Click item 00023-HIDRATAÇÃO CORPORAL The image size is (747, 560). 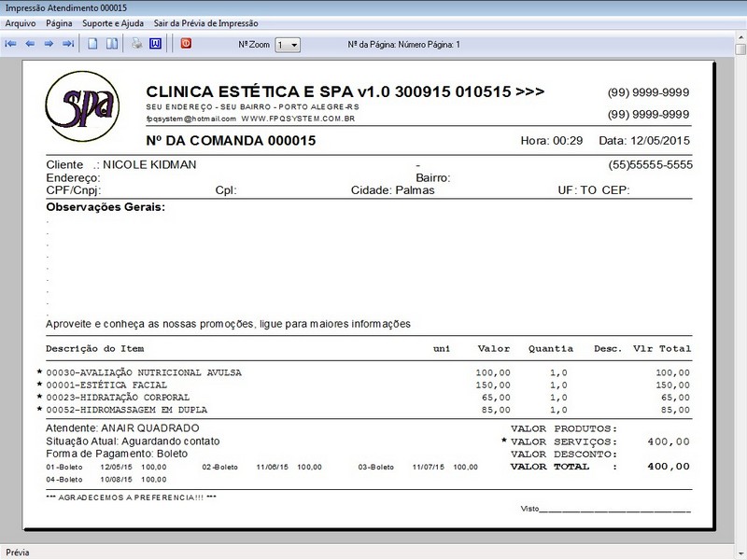coord(118,398)
